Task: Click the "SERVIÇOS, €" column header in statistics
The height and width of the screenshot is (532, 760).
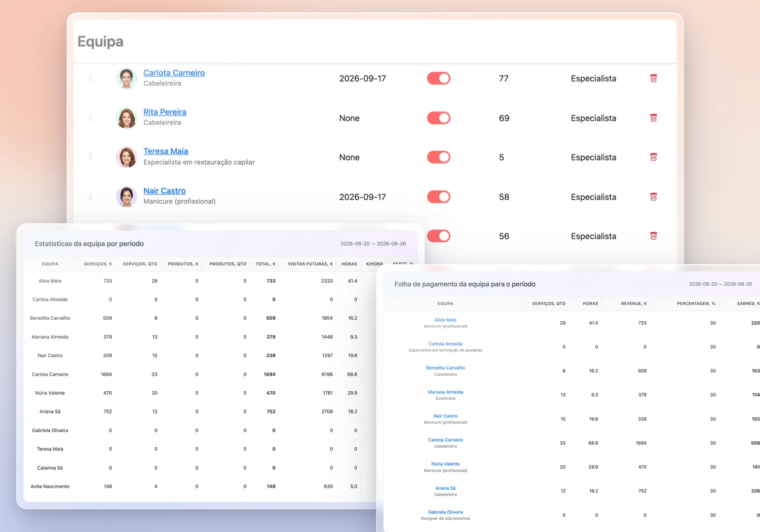Action: click(x=98, y=264)
